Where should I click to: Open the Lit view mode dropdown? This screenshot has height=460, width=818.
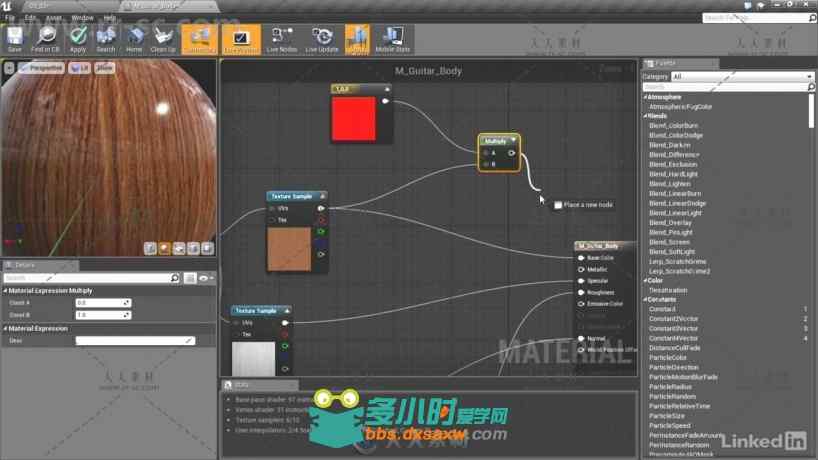click(79, 68)
